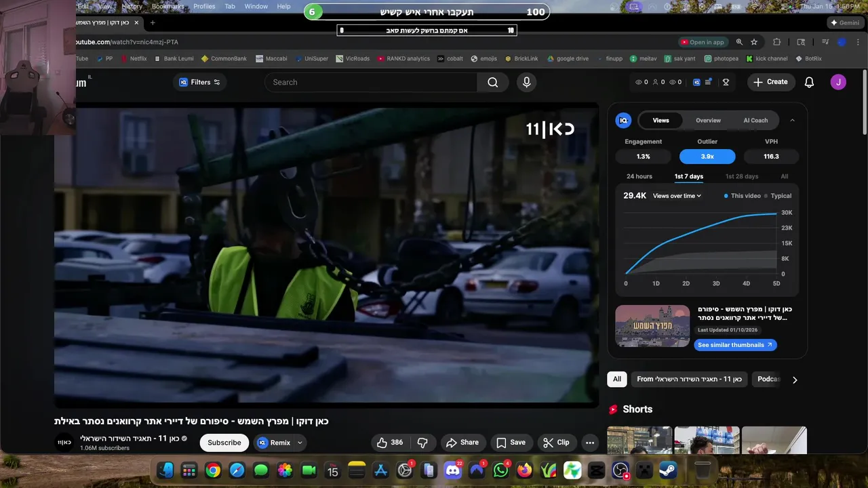Dislike the video with thumbs down
This screenshot has height=488, width=868.
(422, 443)
